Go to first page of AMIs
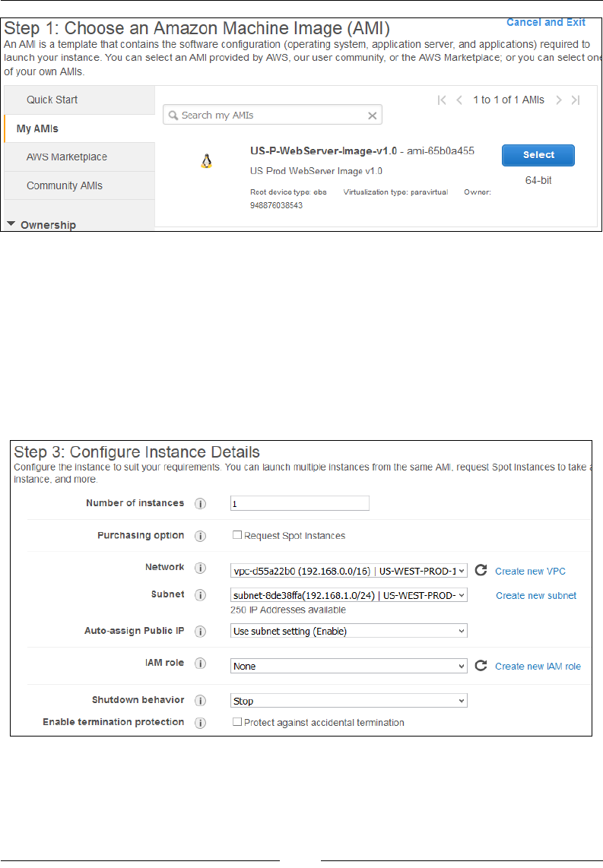The image size is (603, 868). pos(441,100)
